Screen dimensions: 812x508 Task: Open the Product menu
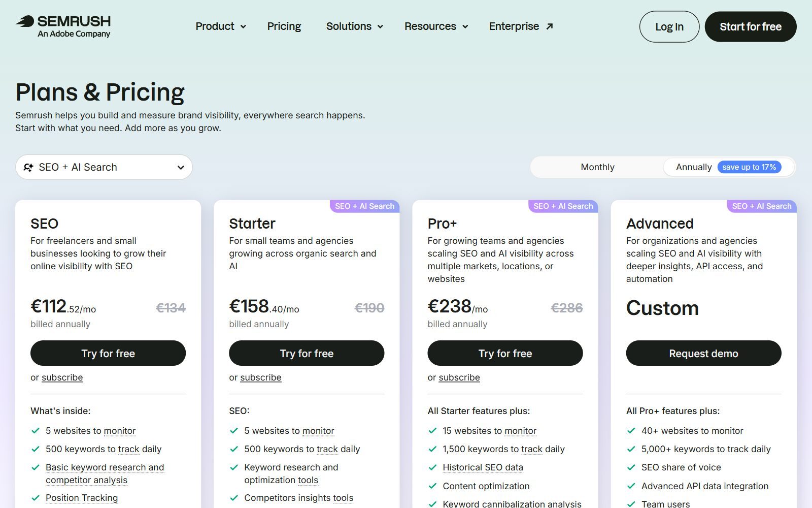click(x=221, y=26)
